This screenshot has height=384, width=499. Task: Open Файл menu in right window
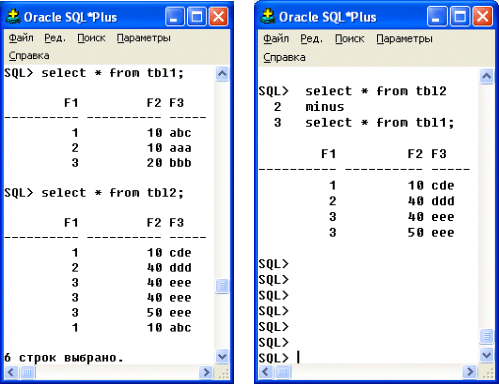click(276, 39)
